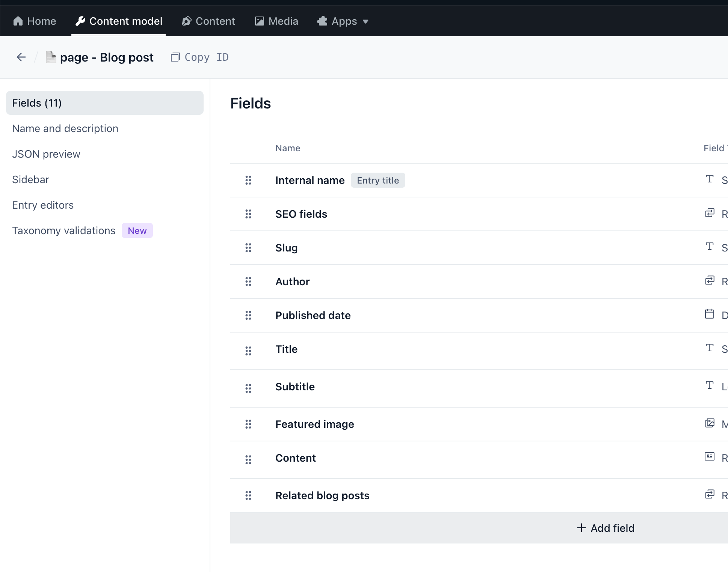Click the Add field button
Image resolution: width=728 pixels, height=572 pixels.
605,528
